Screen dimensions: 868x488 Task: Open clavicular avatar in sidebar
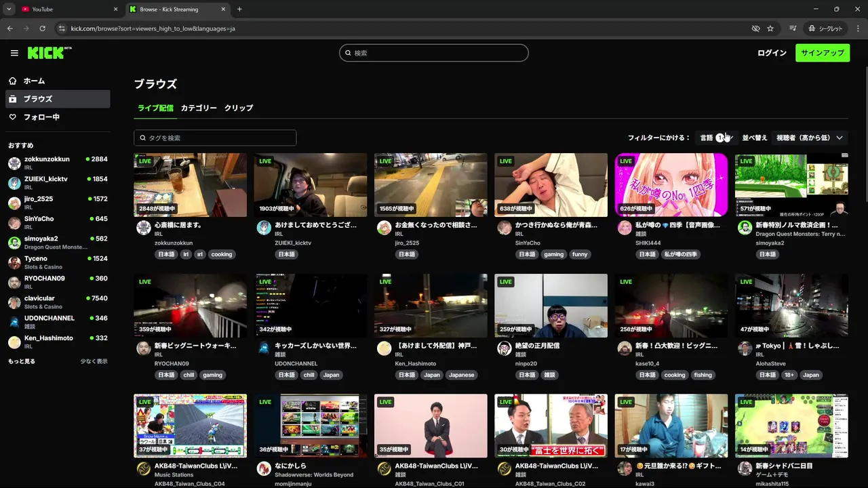pyautogui.click(x=14, y=302)
